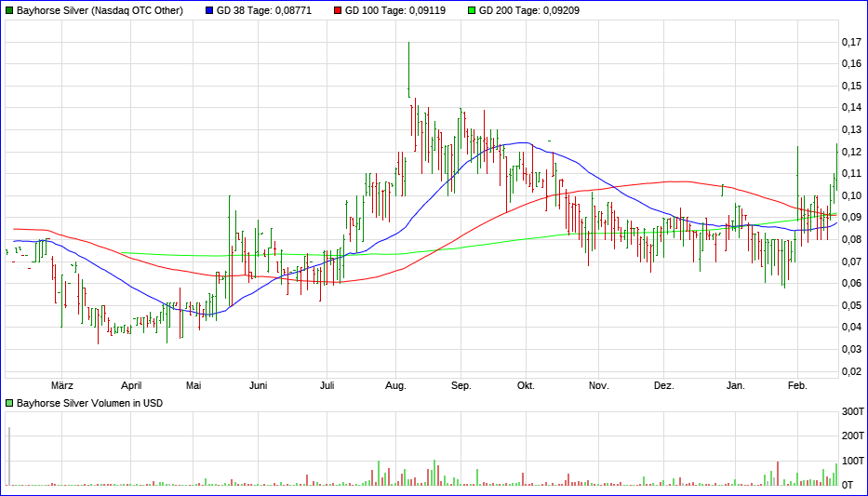This screenshot has height=496, width=868.
Task: Click the green volume legend swatch
Action: pyautogui.click(x=9, y=403)
